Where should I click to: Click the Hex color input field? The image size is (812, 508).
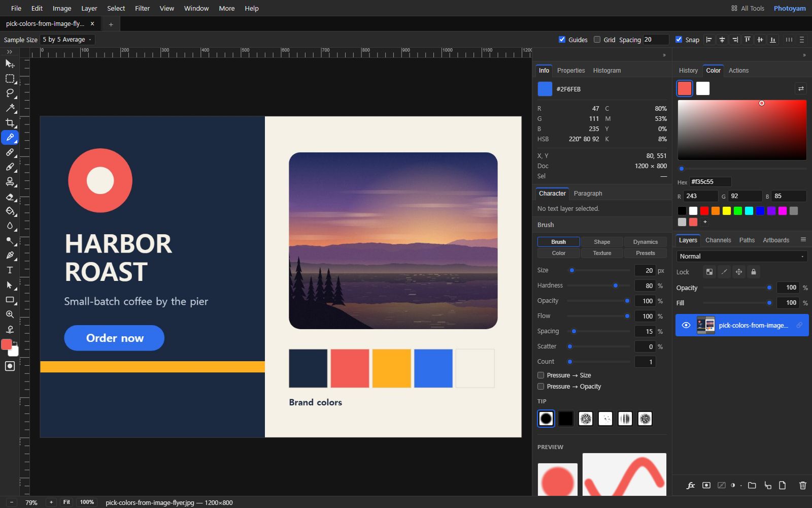(x=710, y=181)
